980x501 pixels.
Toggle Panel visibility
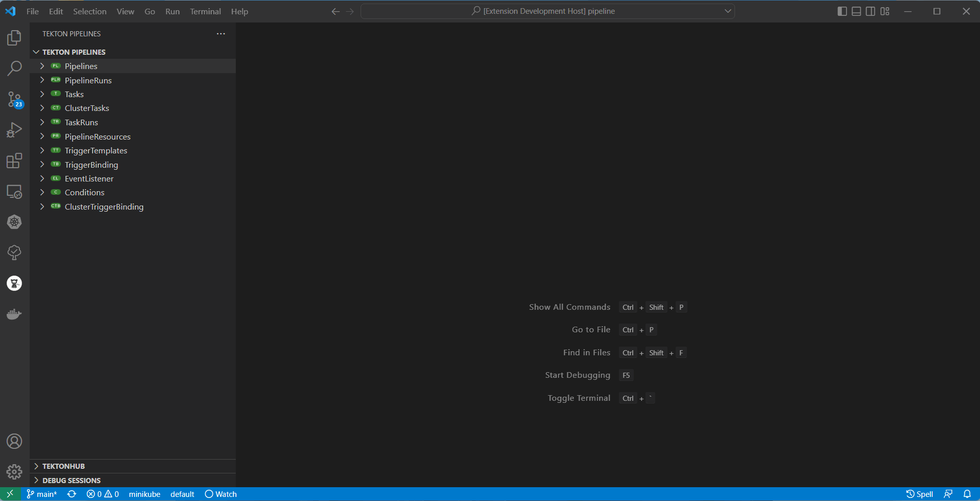(x=856, y=11)
